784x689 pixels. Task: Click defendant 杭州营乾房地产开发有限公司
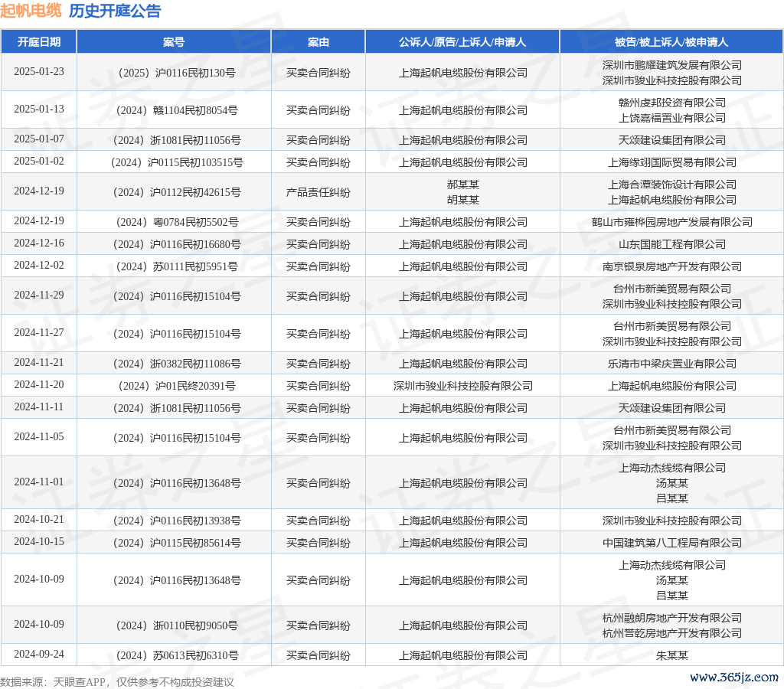pos(672,634)
